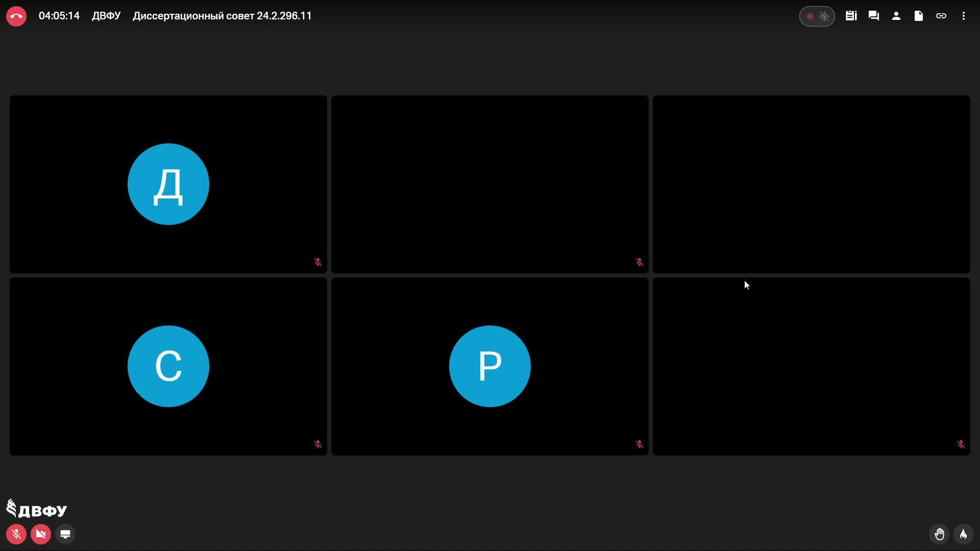The image size is (980, 551).
Task: Click the flame reaction icon
Action: (x=963, y=534)
